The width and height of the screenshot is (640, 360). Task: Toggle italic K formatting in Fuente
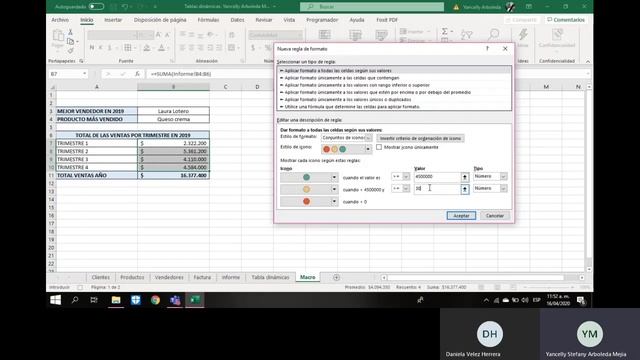click(x=100, y=48)
